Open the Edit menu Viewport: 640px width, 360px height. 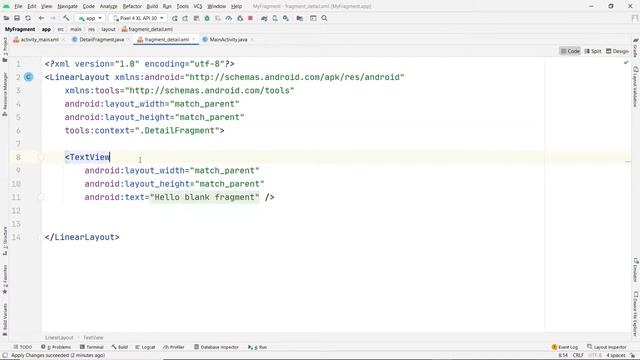(32, 6)
